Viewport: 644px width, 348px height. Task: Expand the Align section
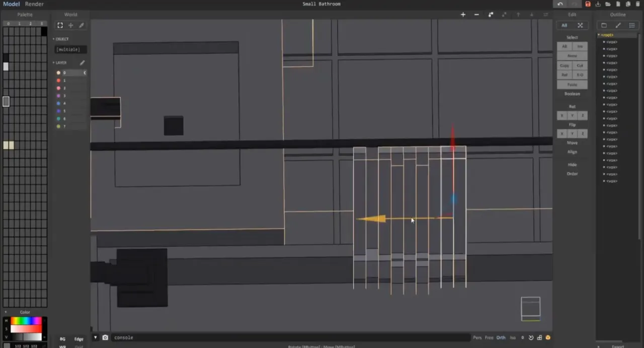572,152
